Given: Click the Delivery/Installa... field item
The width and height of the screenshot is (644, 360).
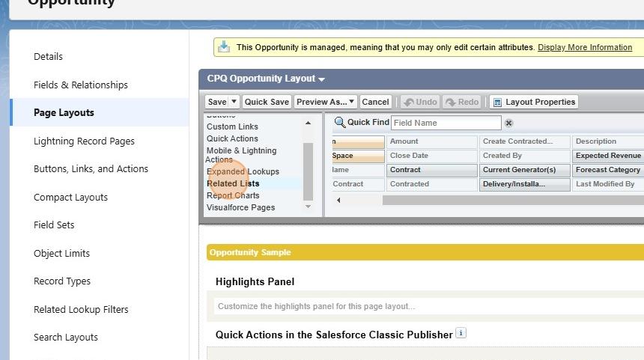Looking at the screenshot, I should coord(525,184).
